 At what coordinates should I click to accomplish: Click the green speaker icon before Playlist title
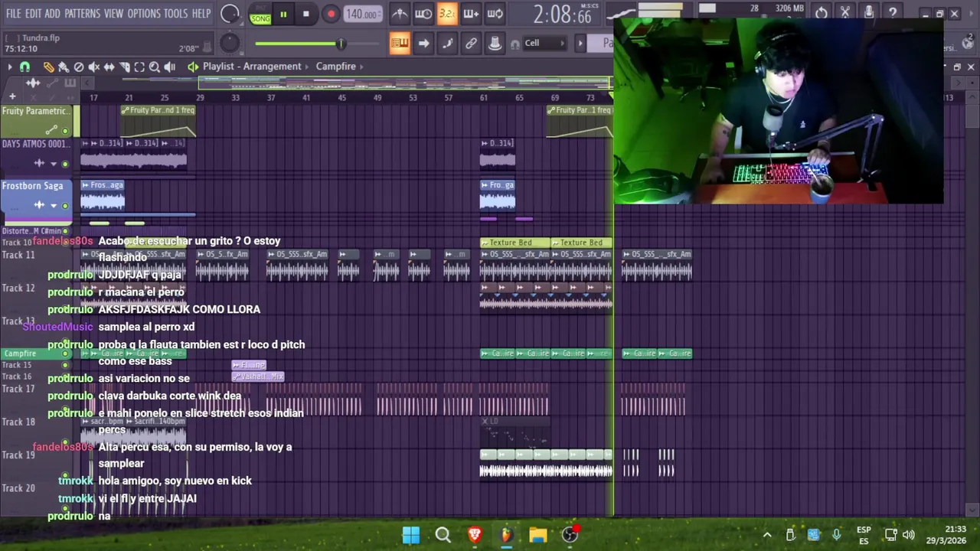(x=193, y=67)
